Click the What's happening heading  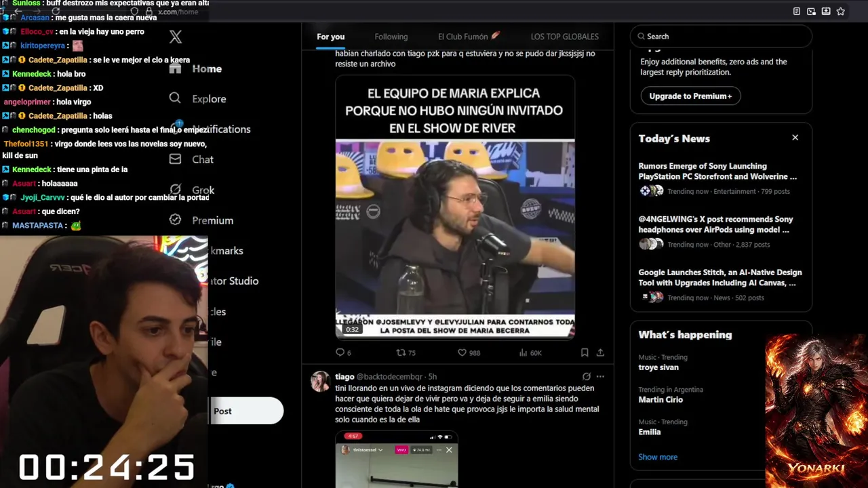[685, 335]
